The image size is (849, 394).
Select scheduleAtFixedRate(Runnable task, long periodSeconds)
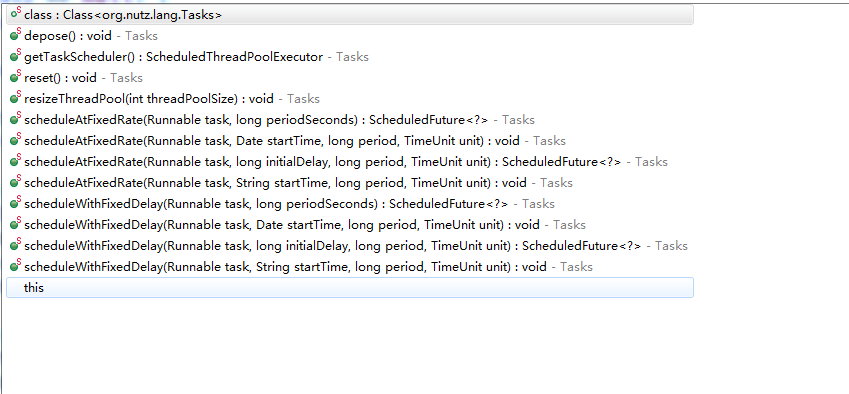pyautogui.click(x=350, y=120)
